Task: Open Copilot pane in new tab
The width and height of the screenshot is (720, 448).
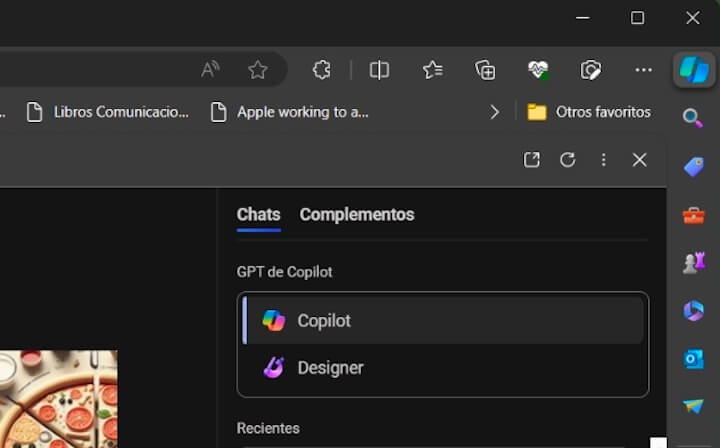Action: tap(532, 160)
